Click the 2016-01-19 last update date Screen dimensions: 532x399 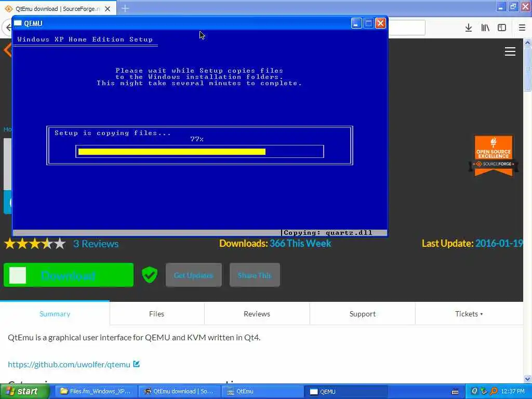point(499,243)
